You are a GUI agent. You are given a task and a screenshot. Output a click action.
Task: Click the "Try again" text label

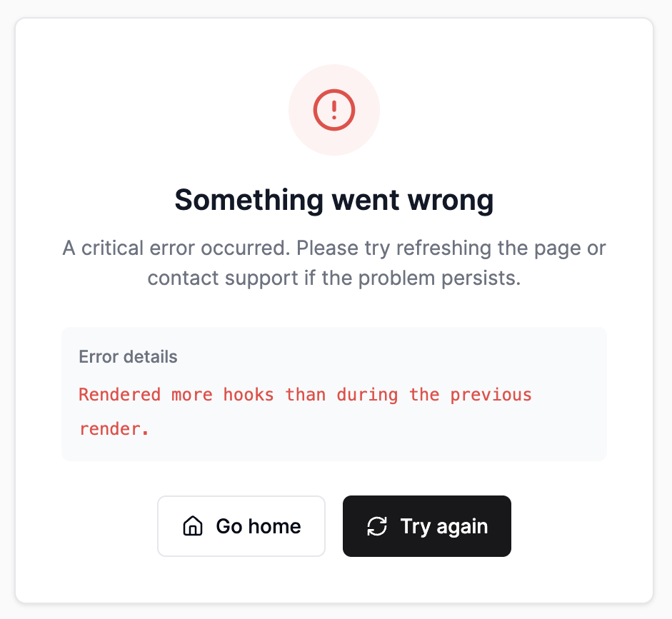[444, 527]
